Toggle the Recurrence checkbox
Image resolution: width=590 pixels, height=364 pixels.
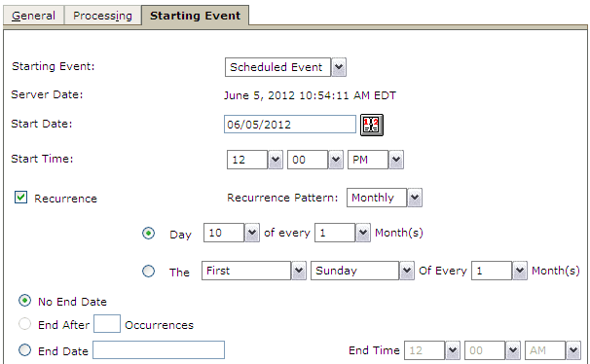coord(20,197)
